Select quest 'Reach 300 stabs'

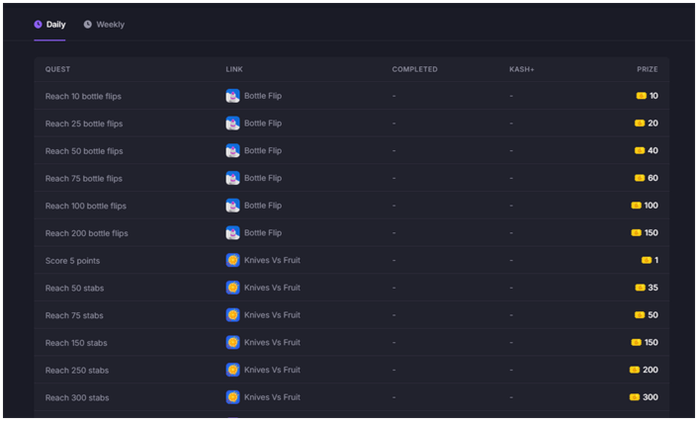coord(77,398)
